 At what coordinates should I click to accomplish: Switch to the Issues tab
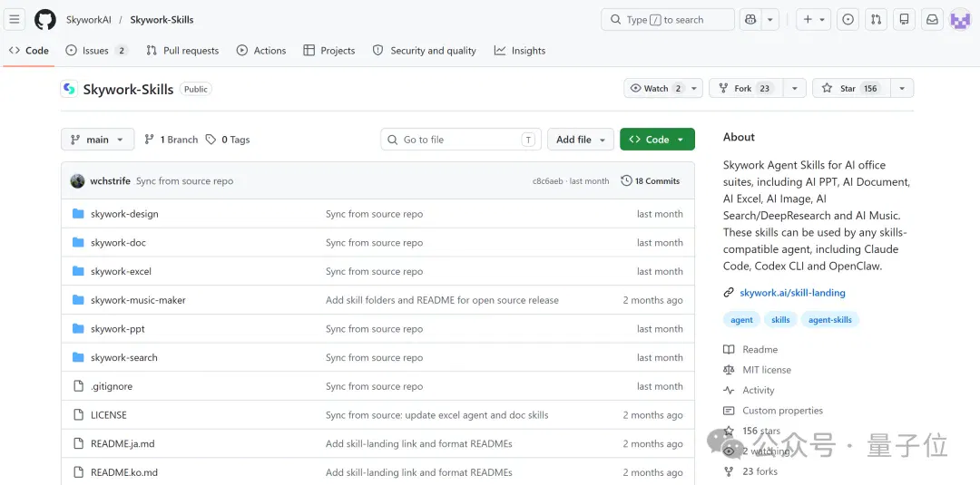(97, 51)
